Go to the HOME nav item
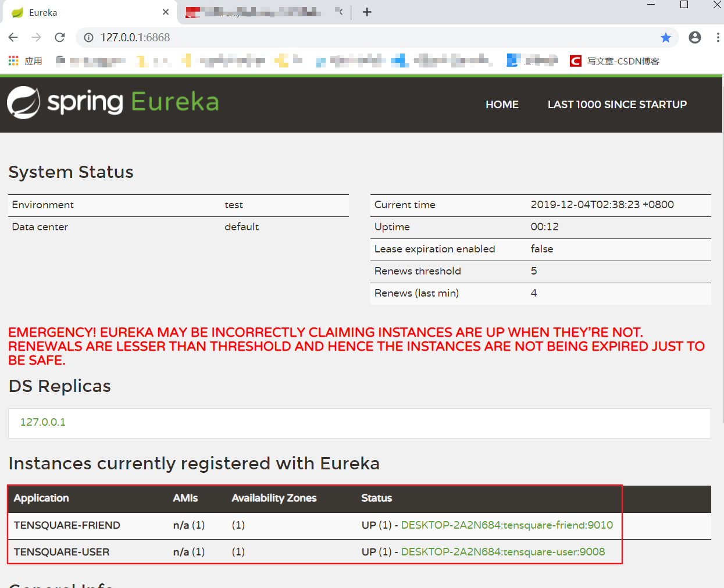 (x=502, y=105)
